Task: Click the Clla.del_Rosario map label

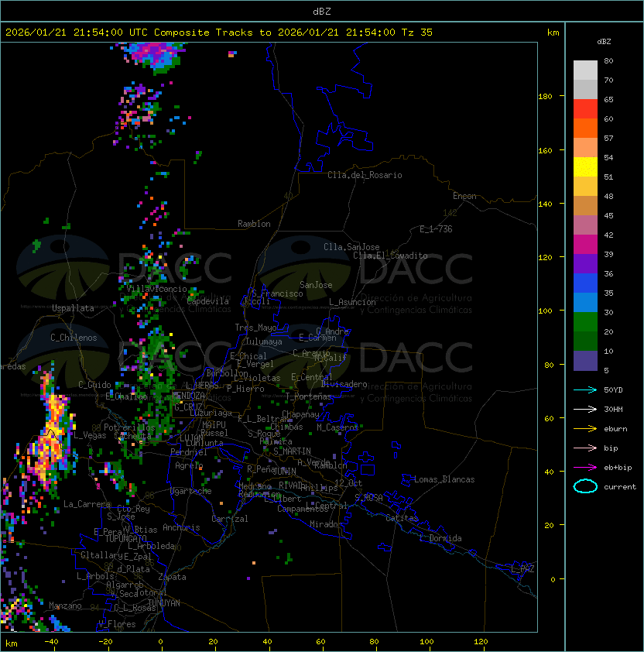Action: 365,175
